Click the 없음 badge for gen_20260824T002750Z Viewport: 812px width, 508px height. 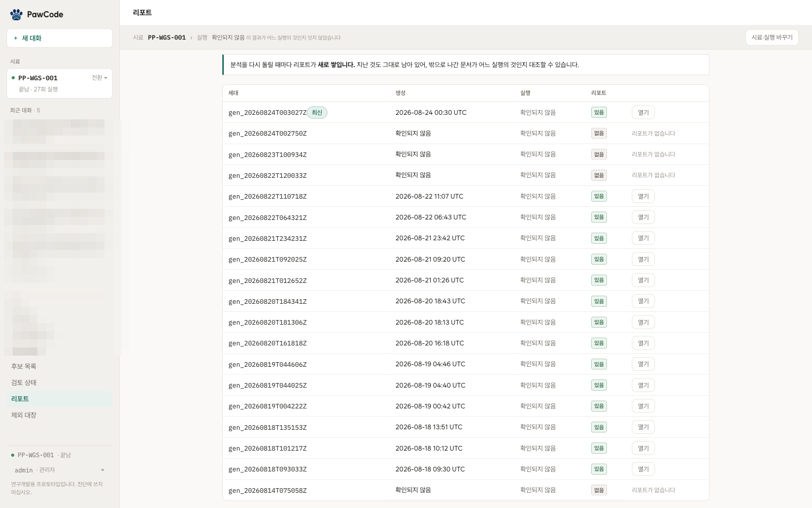(x=599, y=134)
